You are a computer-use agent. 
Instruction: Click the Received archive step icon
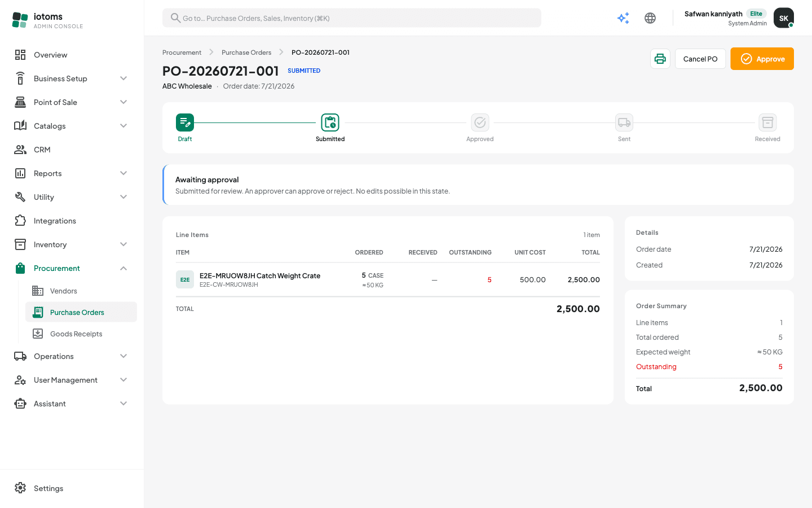click(767, 122)
